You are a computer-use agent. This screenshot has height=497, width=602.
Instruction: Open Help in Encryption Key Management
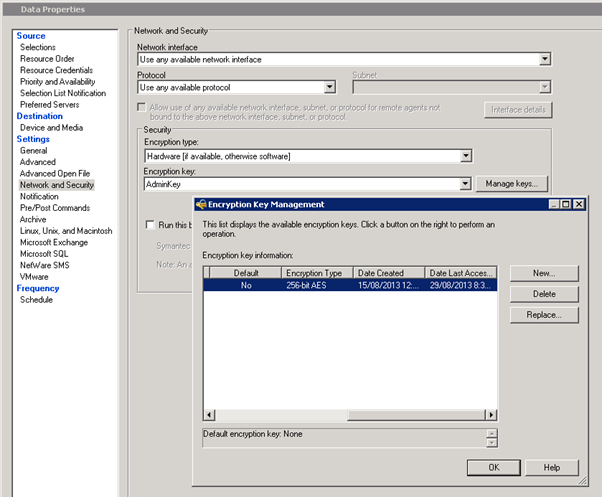(551, 467)
